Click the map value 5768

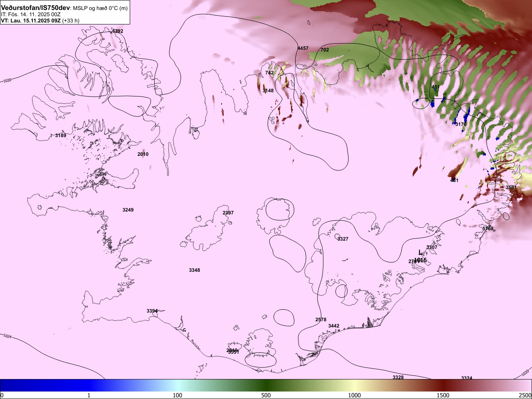coord(488,229)
